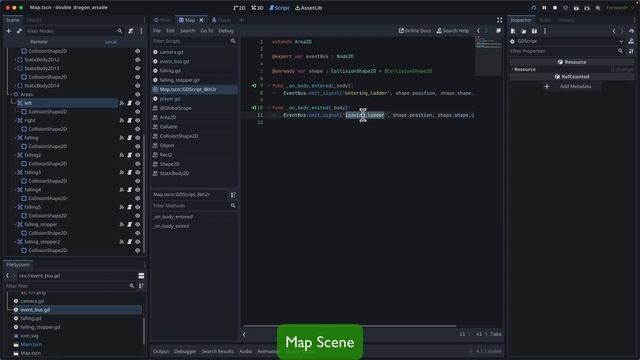Screen dimensions: 640x360
Task: Open script icon on the falling2 node
Action: 129,155
